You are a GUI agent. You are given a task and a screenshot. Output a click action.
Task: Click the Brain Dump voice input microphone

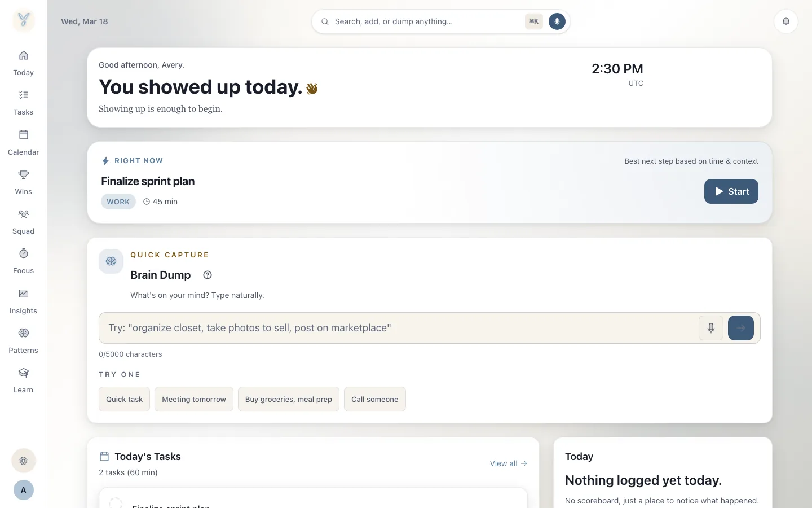[710, 328]
